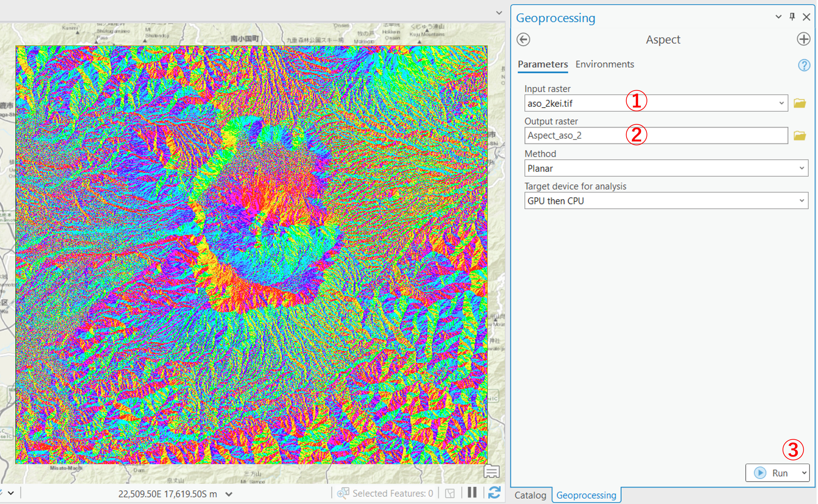Refresh the map view
The image size is (818, 504).
[x=494, y=492]
